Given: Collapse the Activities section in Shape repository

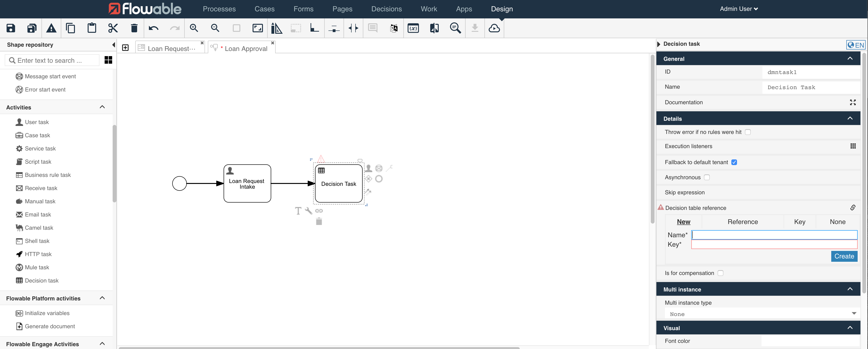Looking at the screenshot, I should (x=102, y=107).
